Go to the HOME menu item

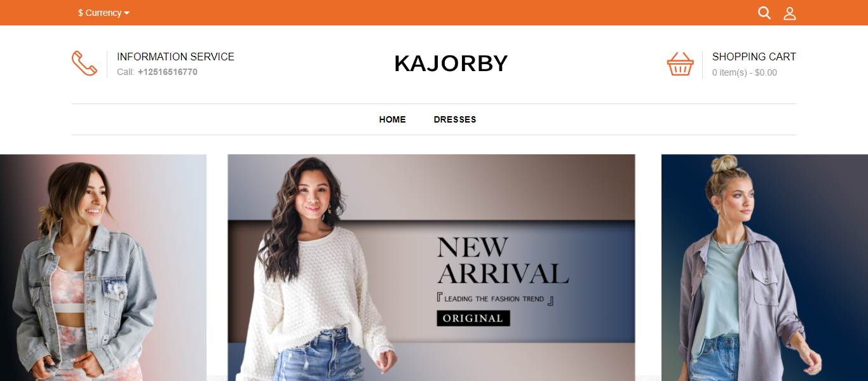(x=393, y=119)
